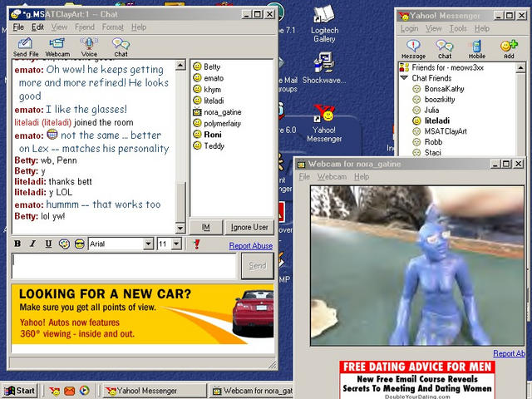Open the Webcam tool in chat window

57,47
